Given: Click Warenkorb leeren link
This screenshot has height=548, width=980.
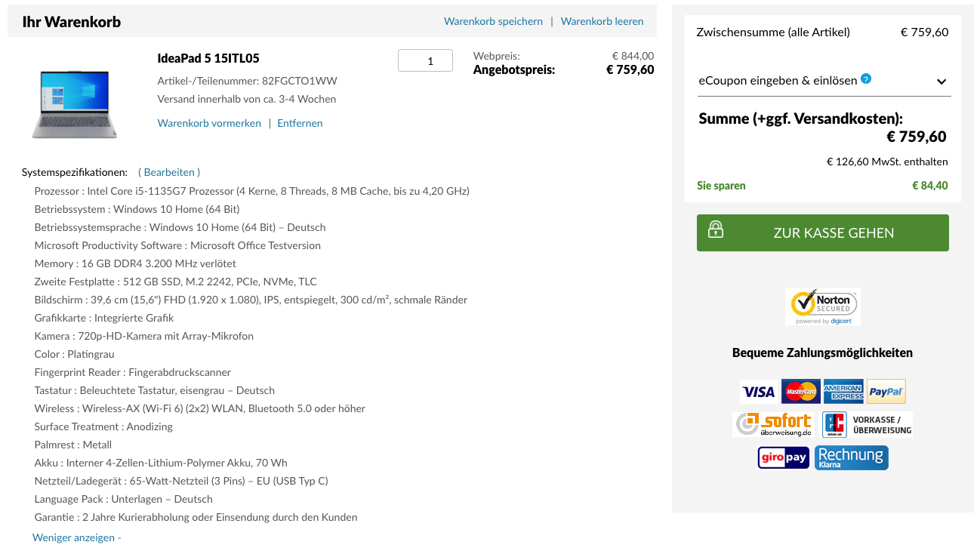Looking at the screenshot, I should [x=602, y=21].
